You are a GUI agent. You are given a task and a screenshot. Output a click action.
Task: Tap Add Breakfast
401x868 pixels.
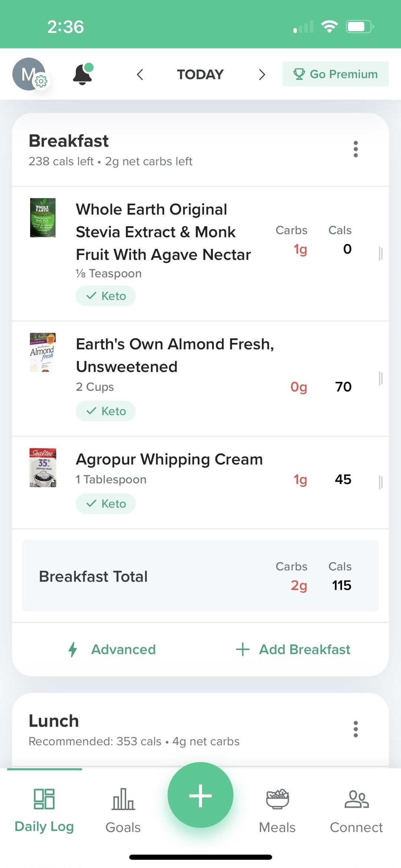pos(293,650)
